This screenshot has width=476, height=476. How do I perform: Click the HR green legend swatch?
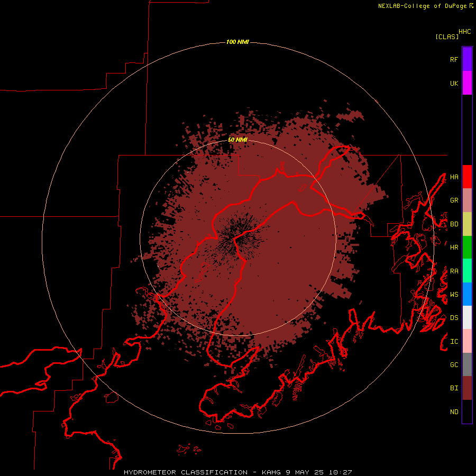point(467,248)
